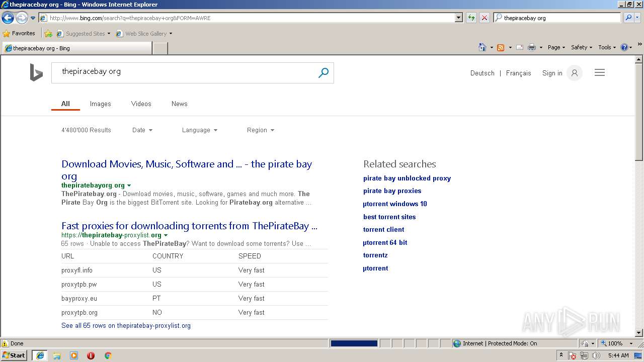The height and width of the screenshot is (362, 644).
Task: Expand the Language filter dropdown
Action: pos(200,130)
